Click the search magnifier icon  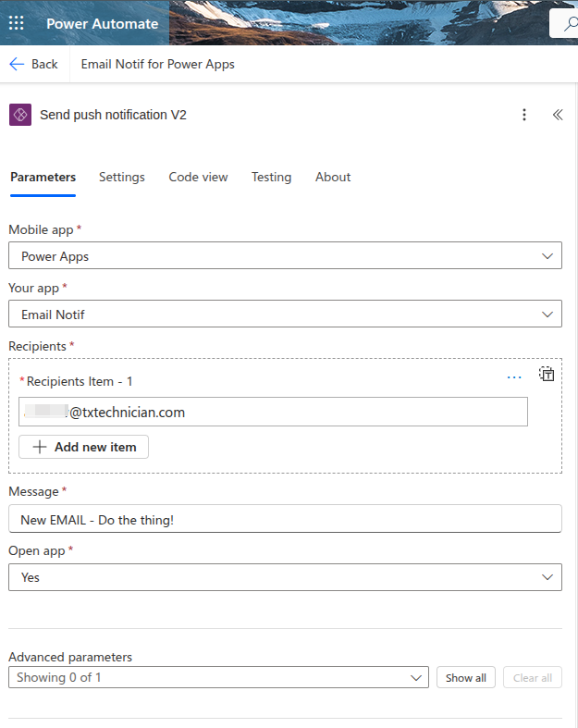point(564,23)
